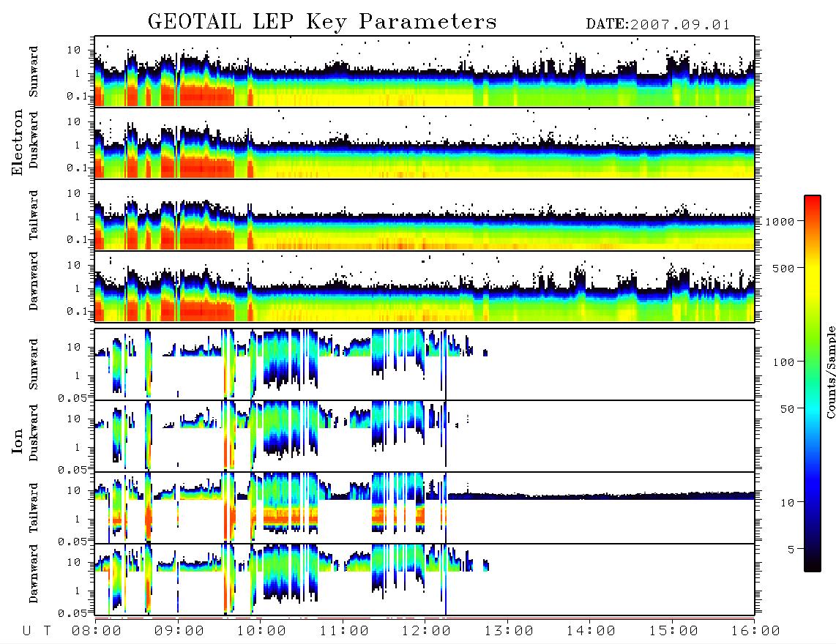The width and height of the screenshot is (836, 644).
Task: Select the "10:00" time tick label
Action: [x=261, y=632]
